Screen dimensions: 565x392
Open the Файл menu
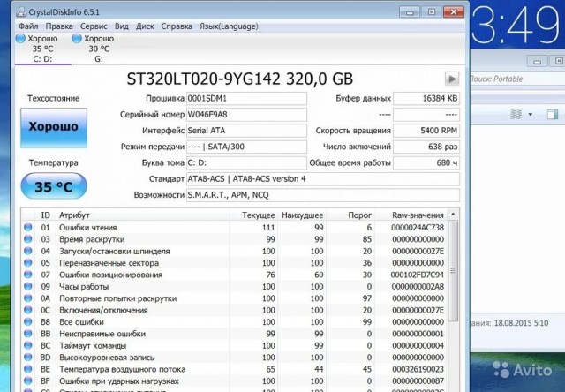coord(28,26)
